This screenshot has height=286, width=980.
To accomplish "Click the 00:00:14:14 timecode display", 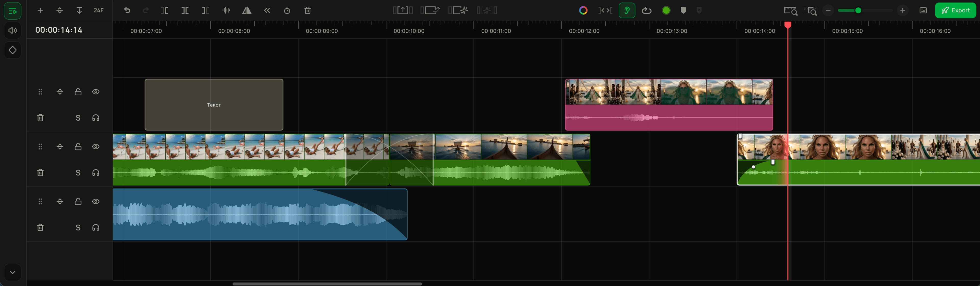I will pyautogui.click(x=59, y=30).
